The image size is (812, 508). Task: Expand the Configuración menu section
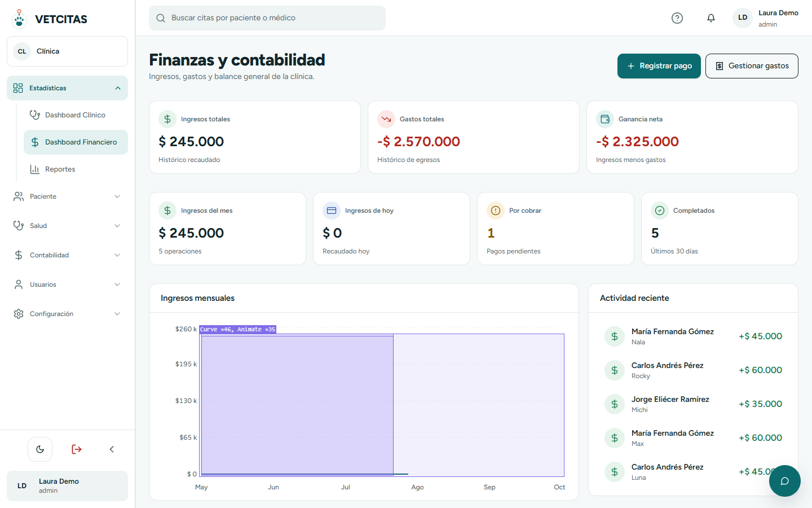pos(67,314)
